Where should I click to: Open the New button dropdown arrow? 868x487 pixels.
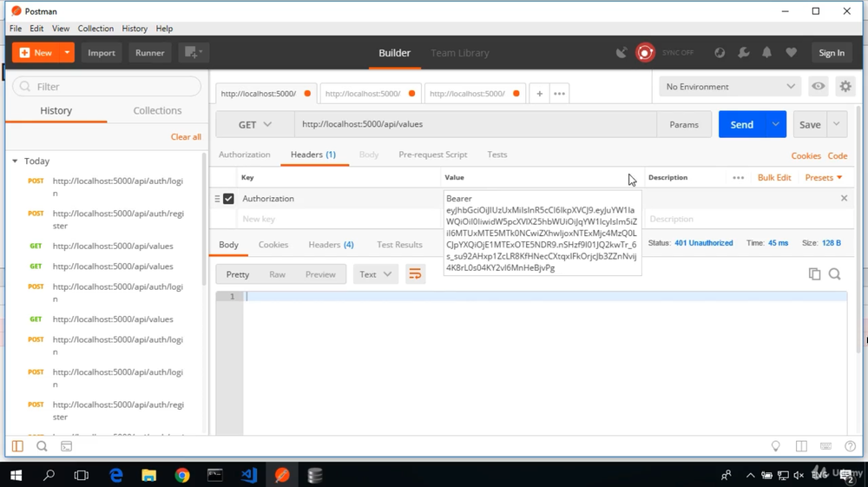point(67,53)
